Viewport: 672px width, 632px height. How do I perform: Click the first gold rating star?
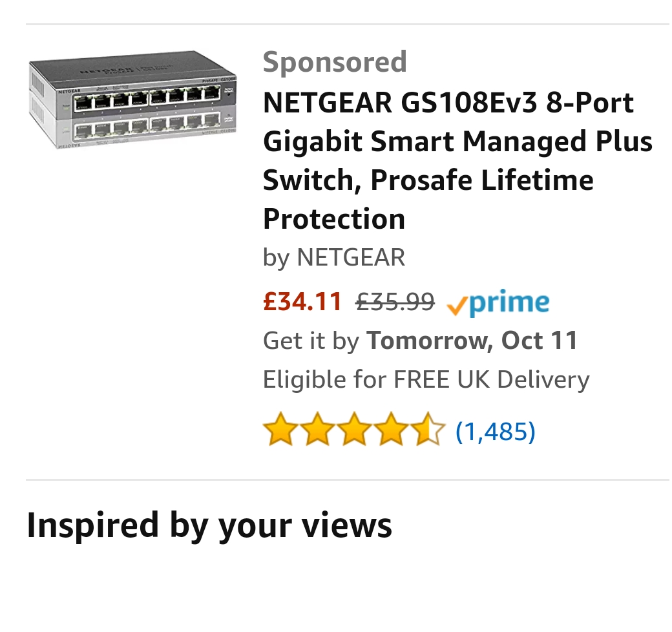pos(279,431)
